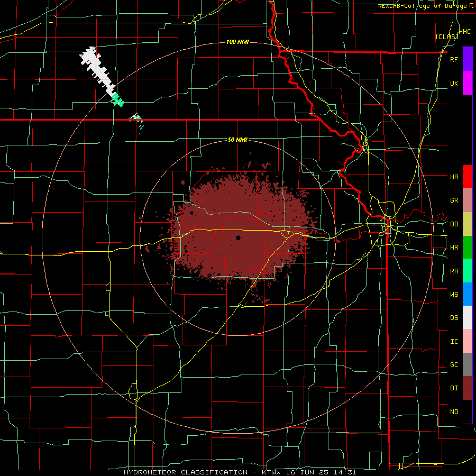Click the UK magenta legend swatch
The image size is (476, 476).
coord(467,83)
